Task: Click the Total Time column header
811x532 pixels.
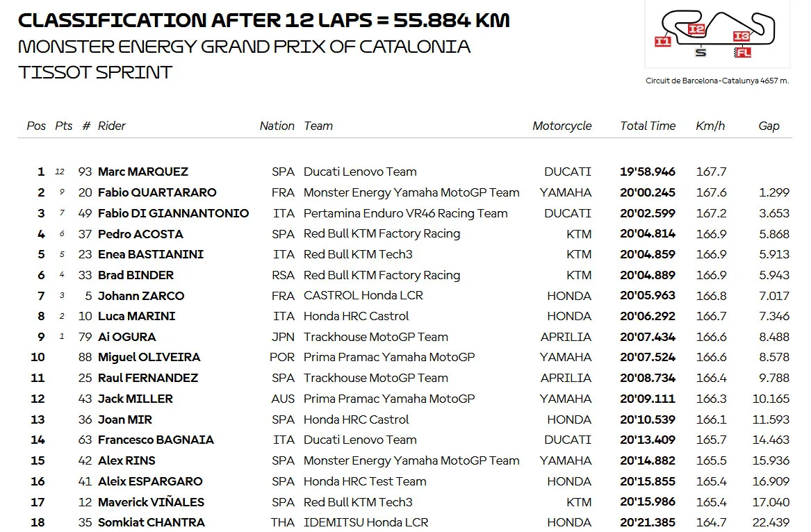Action: click(x=648, y=126)
